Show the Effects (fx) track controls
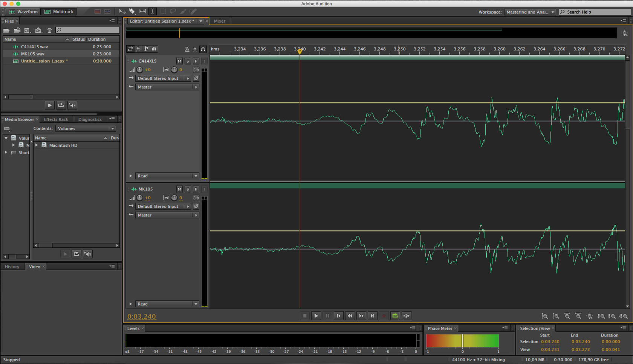The image size is (633, 364). (x=138, y=49)
